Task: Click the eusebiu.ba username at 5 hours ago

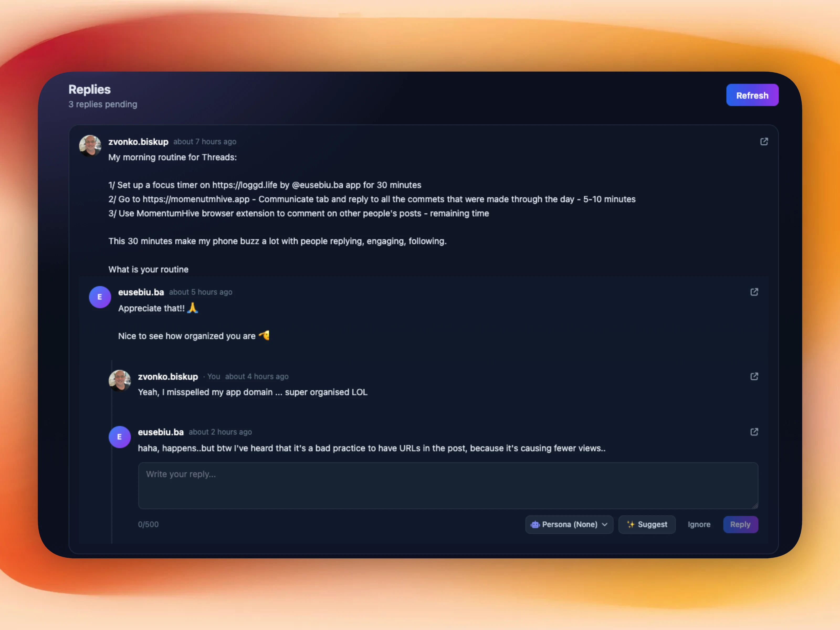Action: 141,292
